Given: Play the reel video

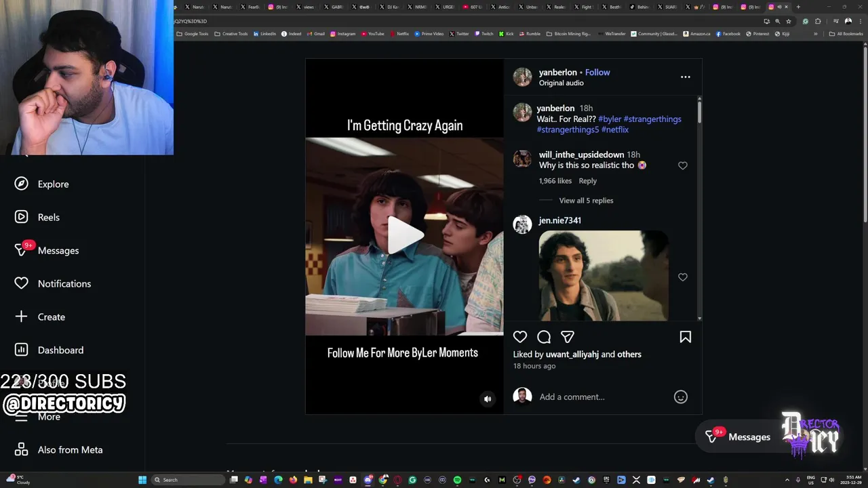Looking at the screenshot, I should [x=405, y=236].
